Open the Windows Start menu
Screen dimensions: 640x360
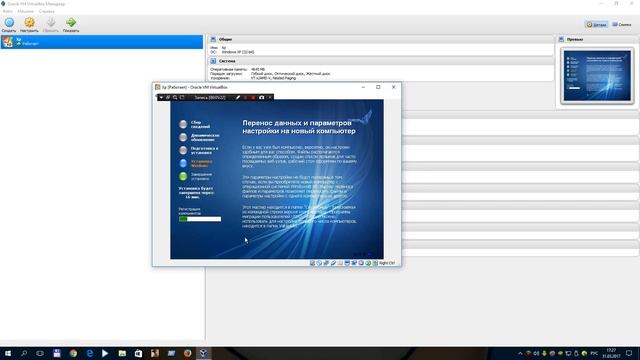(8, 353)
